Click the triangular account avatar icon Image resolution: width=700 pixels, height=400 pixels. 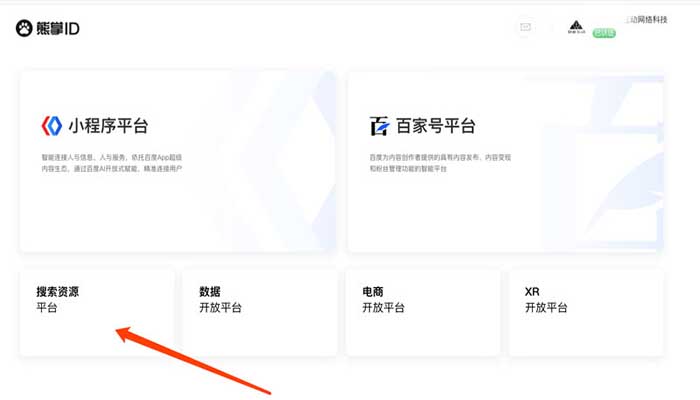coord(576,27)
